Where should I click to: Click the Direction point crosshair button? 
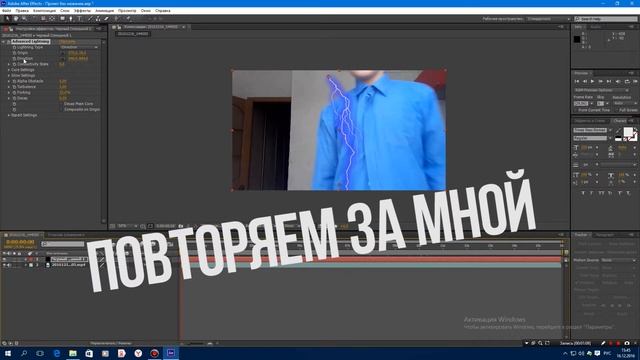pyautogui.click(x=62, y=59)
